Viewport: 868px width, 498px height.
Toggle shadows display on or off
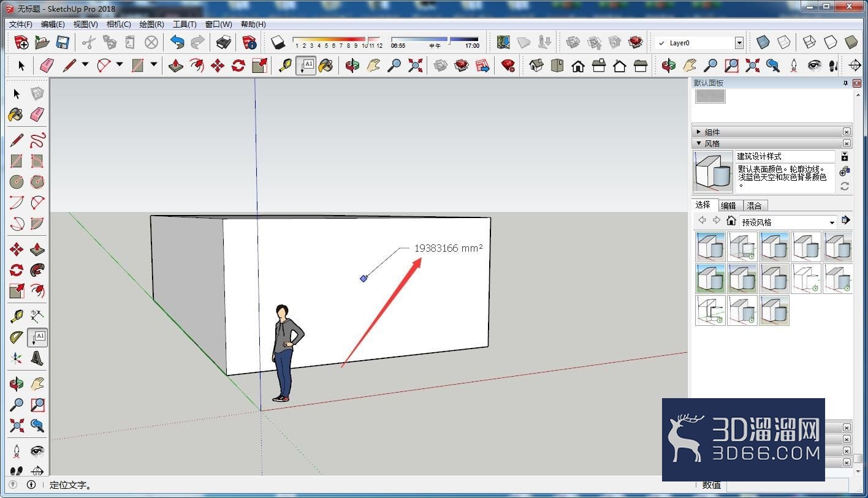click(x=278, y=42)
